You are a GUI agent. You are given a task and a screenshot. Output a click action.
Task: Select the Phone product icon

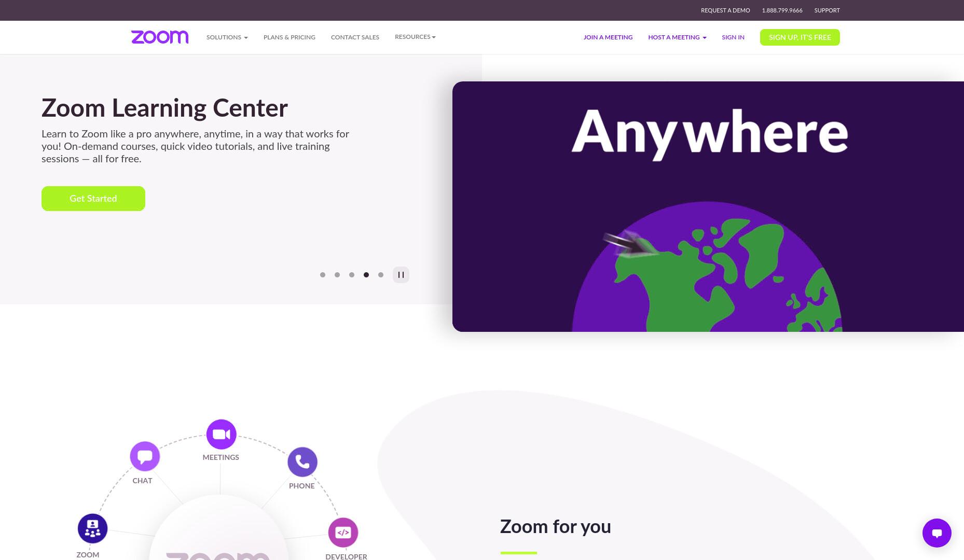(x=302, y=461)
